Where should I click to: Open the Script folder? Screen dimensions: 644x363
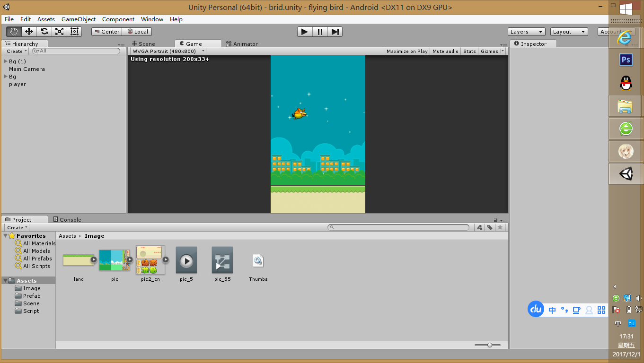tap(27, 311)
